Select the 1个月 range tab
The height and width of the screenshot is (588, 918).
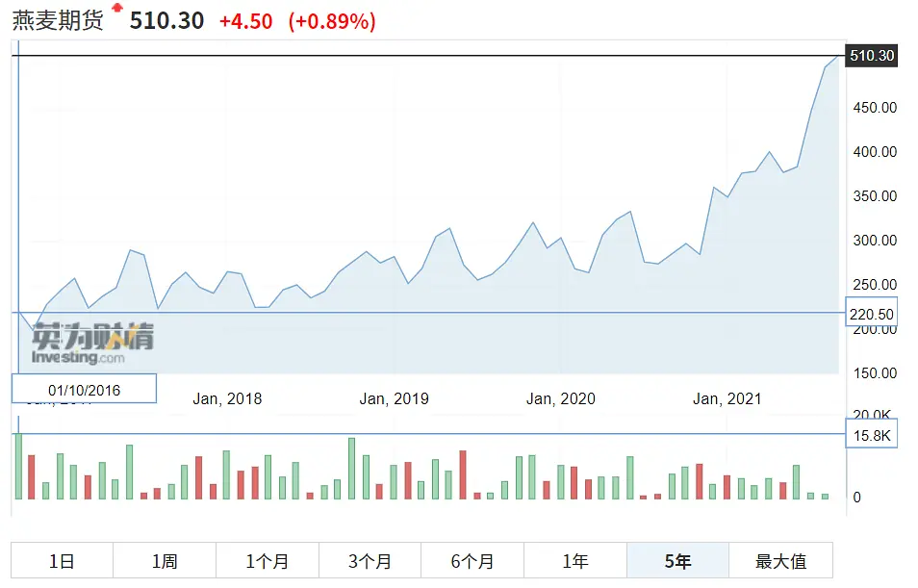coord(268,561)
